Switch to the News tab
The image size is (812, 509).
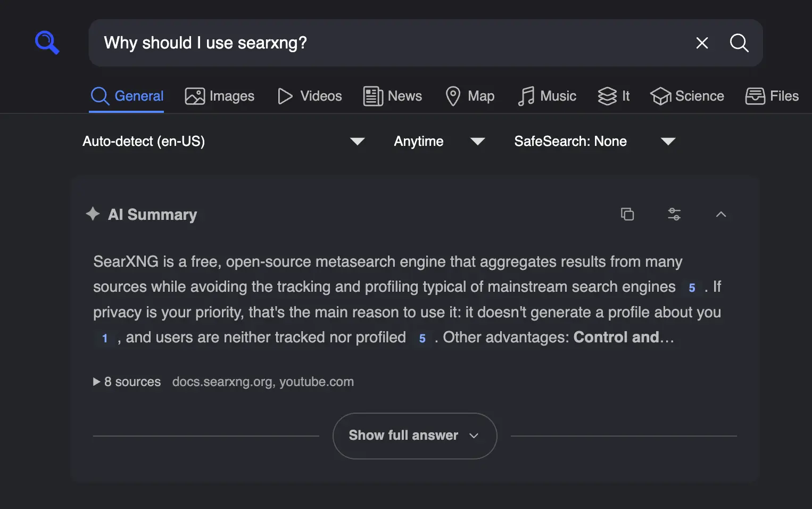(393, 96)
